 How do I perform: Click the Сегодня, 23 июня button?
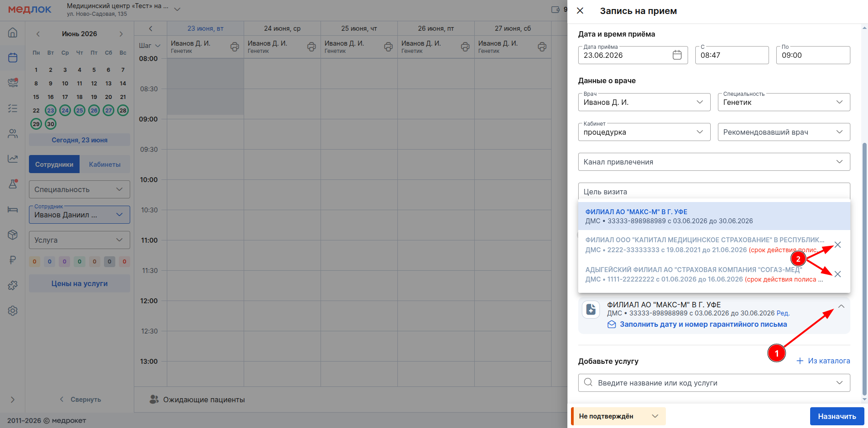(x=80, y=140)
